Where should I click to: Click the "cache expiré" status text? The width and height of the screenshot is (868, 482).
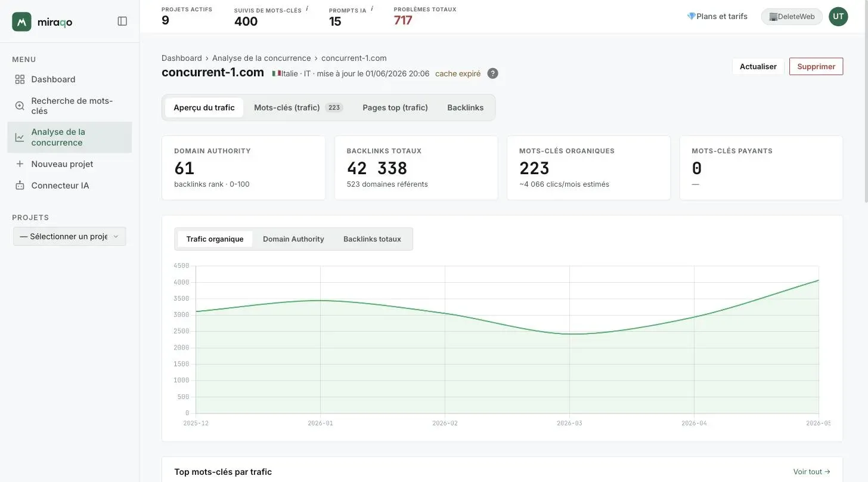click(458, 74)
